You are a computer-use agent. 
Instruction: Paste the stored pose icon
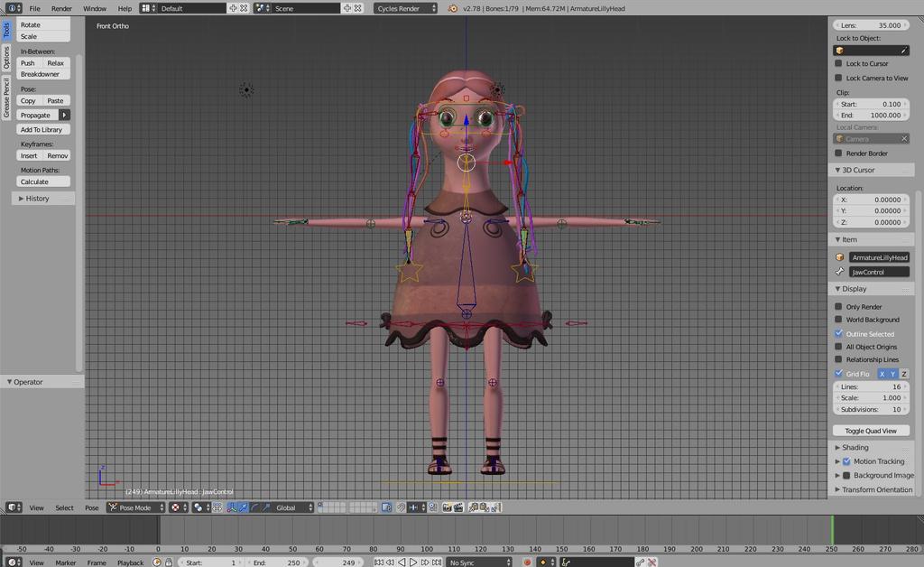pos(485,507)
